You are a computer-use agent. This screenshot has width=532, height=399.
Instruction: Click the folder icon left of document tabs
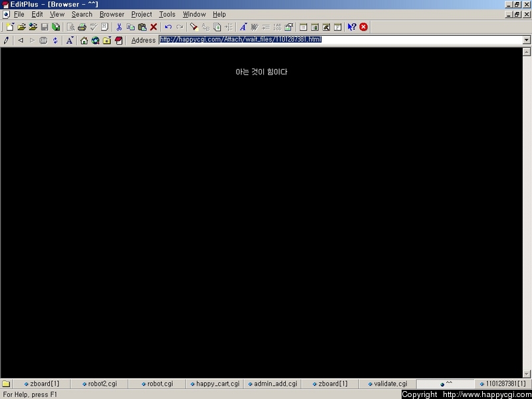[6, 384]
